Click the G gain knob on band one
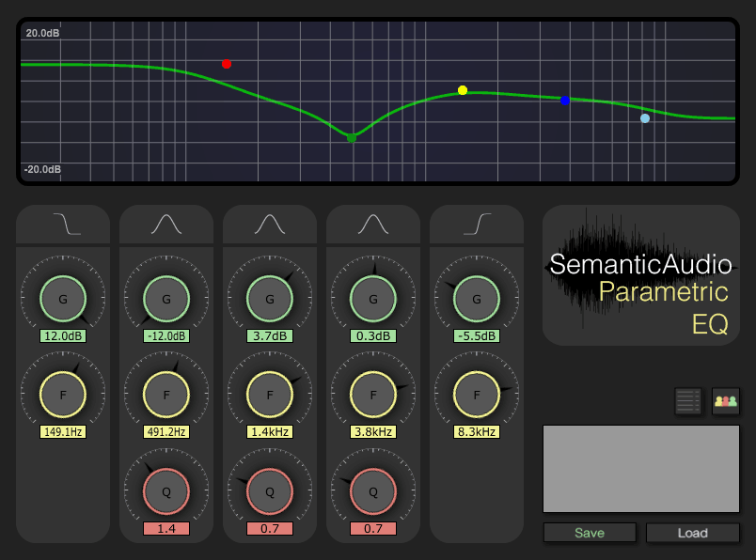 (x=62, y=298)
